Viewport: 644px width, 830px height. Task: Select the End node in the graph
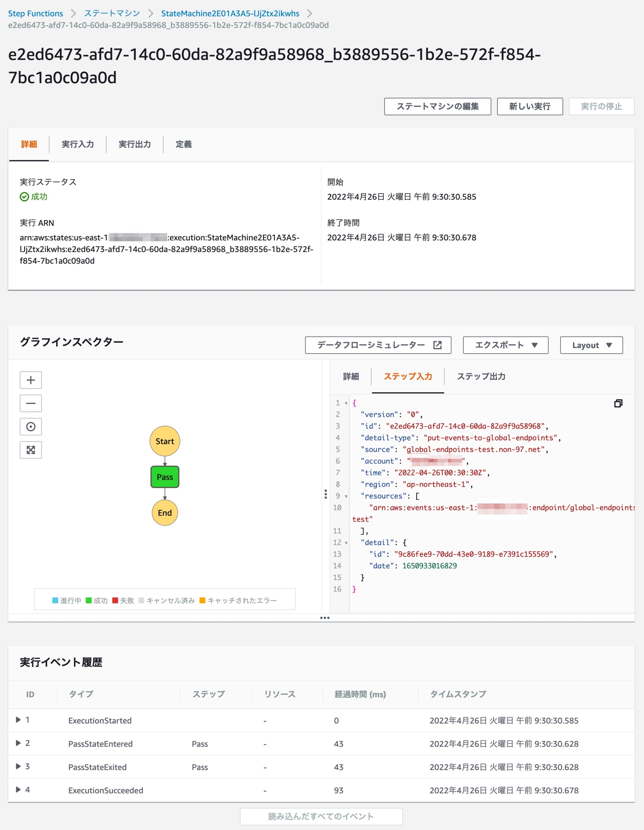[x=165, y=513]
